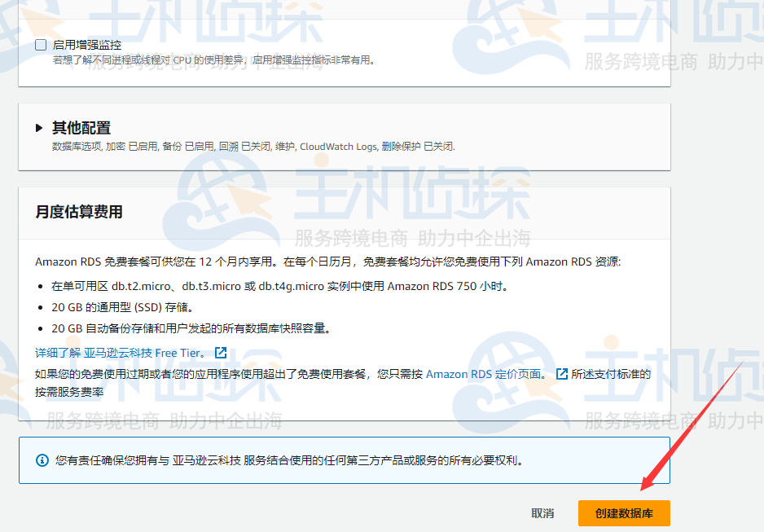Click 创建数据库 to create the database
The image size is (764, 532).
pyautogui.click(x=626, y=513)
